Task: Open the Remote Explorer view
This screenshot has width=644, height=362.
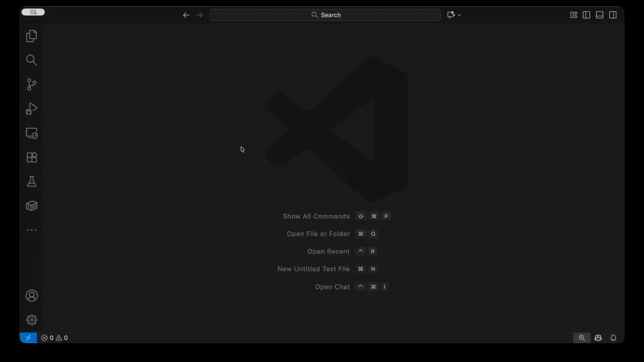Action: [32, 133]
